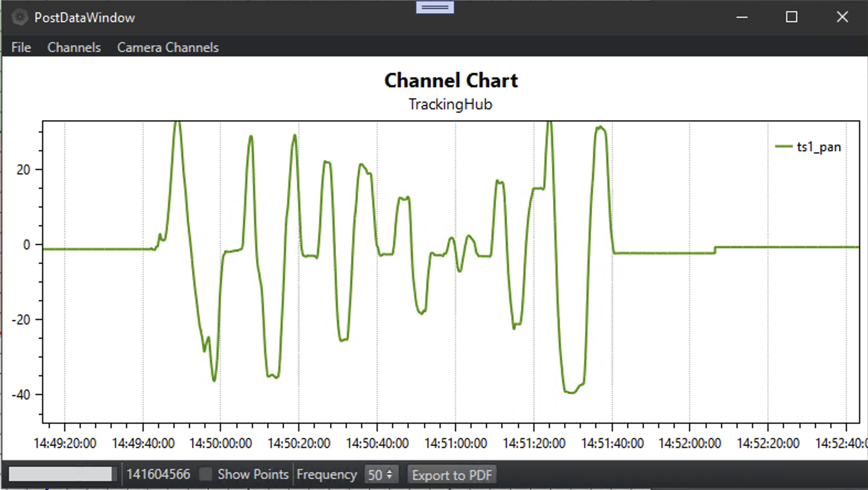Viewport: 868px width, 490px height.
Task: Minimize the PostDataWindow
Action: pyautogui.click(x=742, y=17)
